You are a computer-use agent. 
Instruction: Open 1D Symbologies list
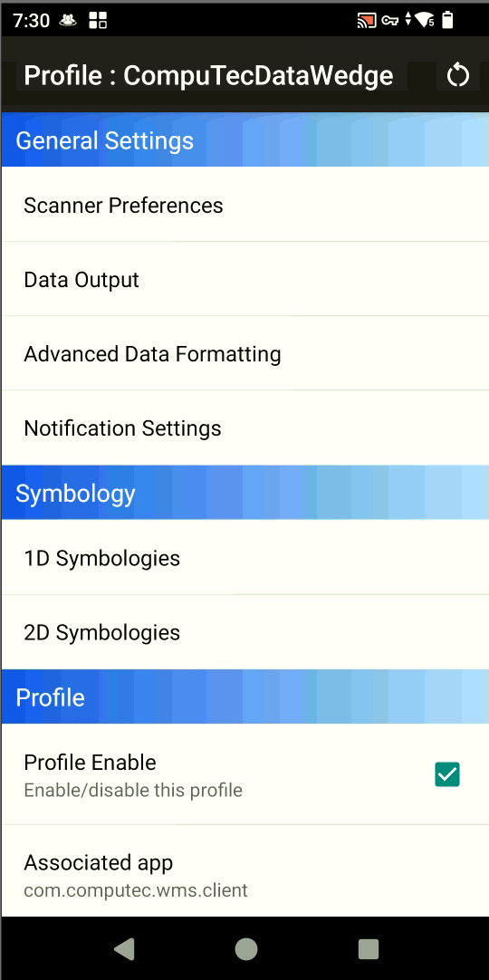244,558
